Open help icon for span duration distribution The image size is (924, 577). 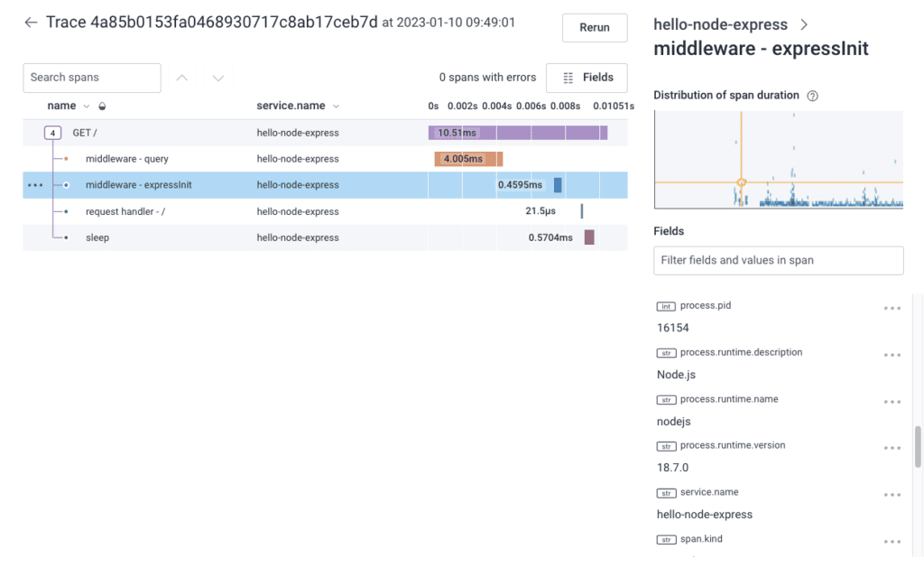click(812, 96)
